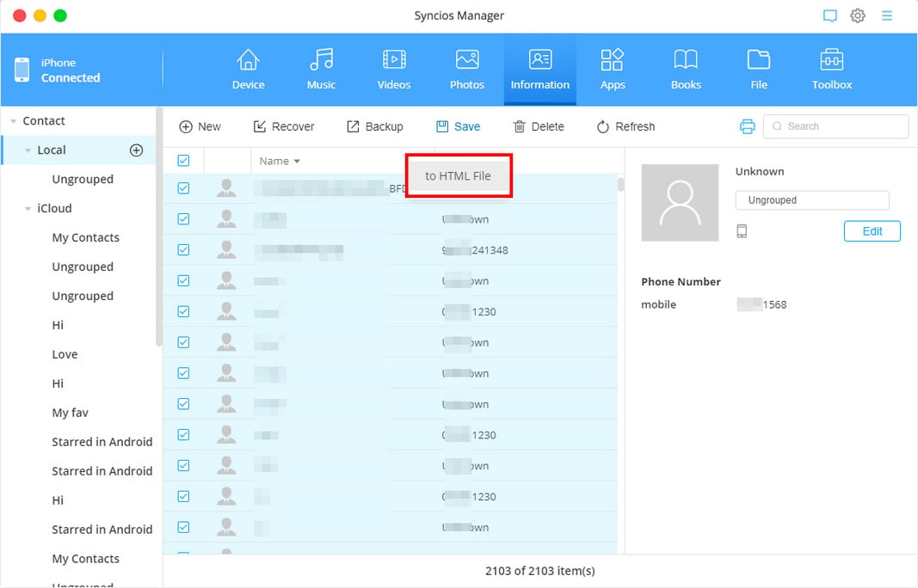Open the hamburger menu in title bar
The width and height of the screenshot is (918, 588).
887,15
